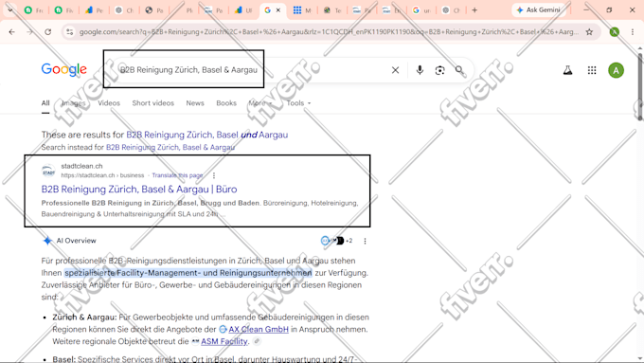Viewport: 644px width, 363px height.
Task: Select the Videos results filter
Action: tap(109, 103)
